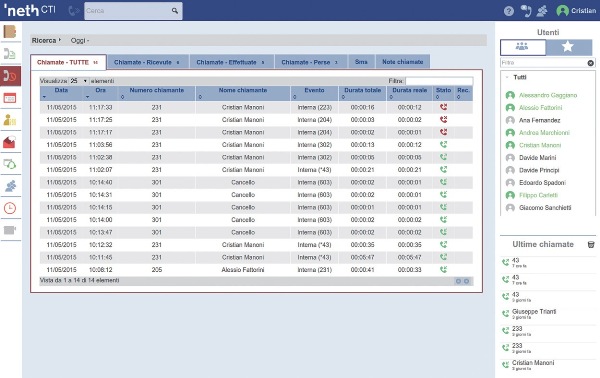
Task: Click the failed call status icon at 11:17:33
Action: (x=443, y=107)
